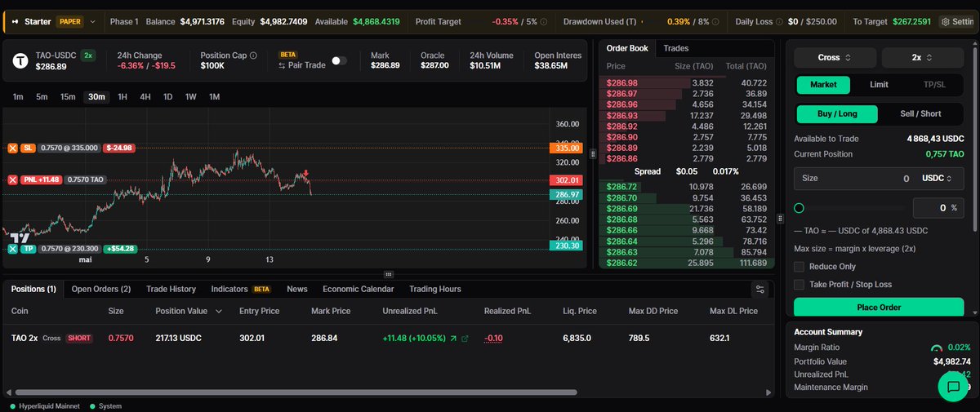Switch to Order Book tab
Image resolution: width=980 pixels, height=412 pixels.
(627, 48)
